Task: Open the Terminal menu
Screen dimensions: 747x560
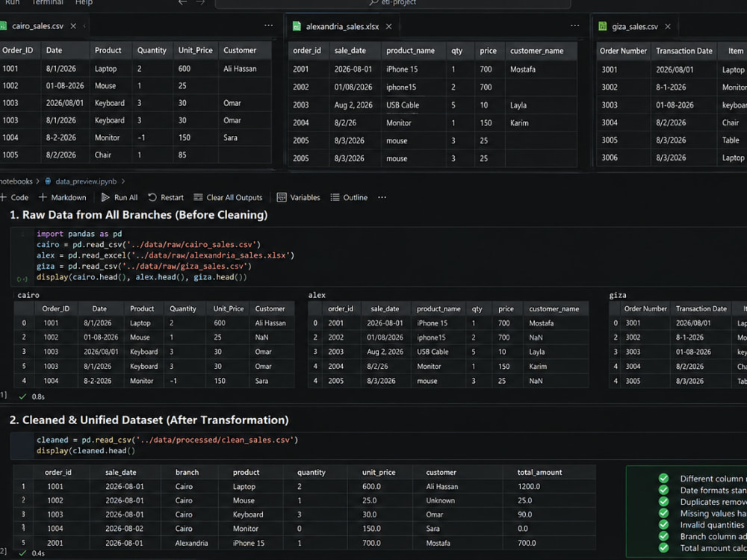Action: point(48,2)
